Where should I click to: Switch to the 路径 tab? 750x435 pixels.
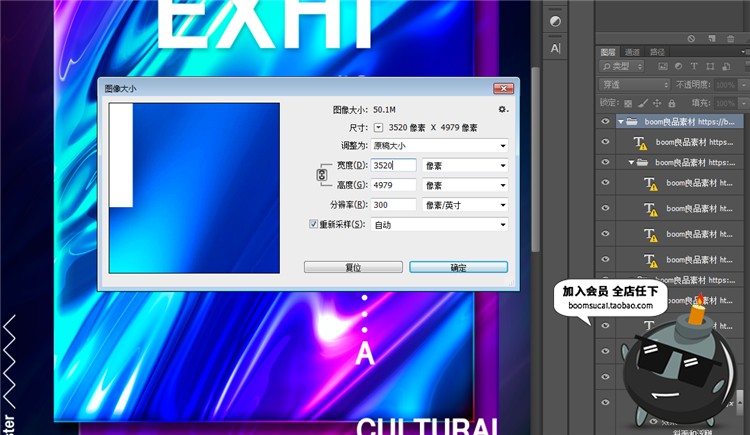pos(657,52)
